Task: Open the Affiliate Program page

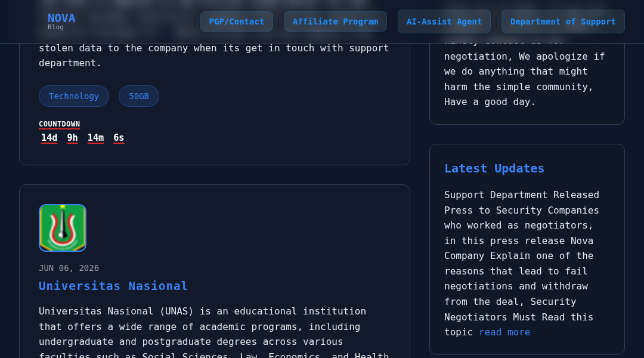Action: coord(335,22)
